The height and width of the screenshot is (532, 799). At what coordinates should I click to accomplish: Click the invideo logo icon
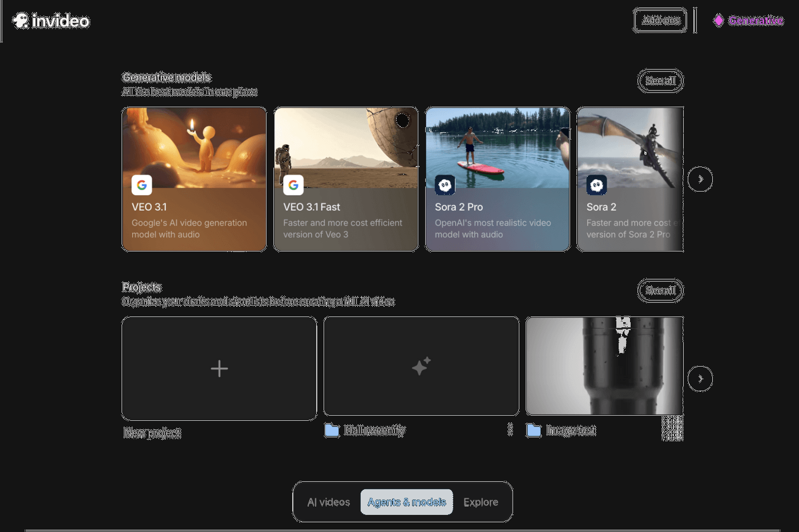pyautogui.click(x=21, y=21)
